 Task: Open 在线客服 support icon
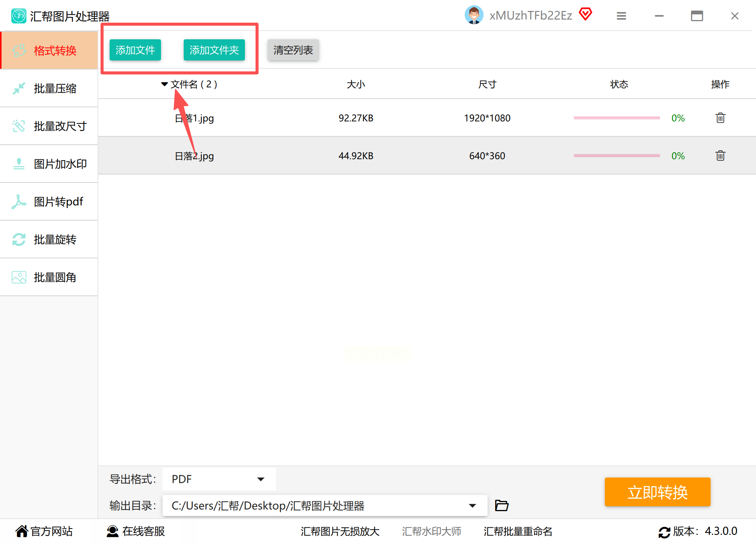112,531
